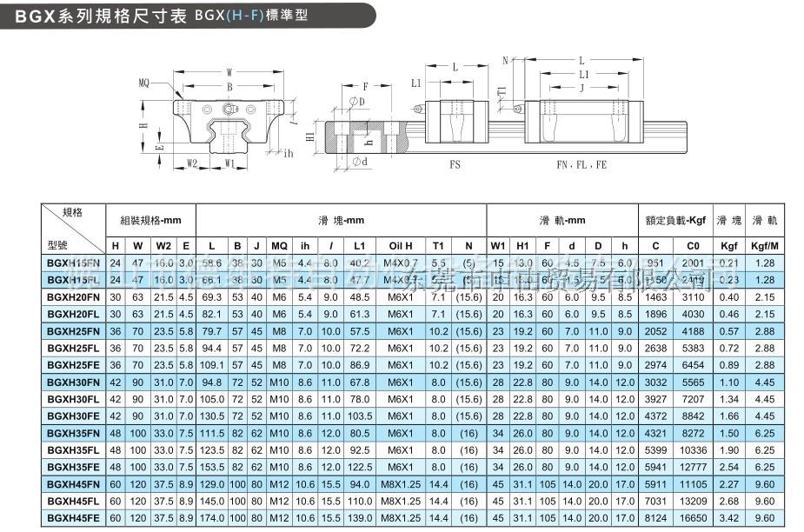The image size is (804, 532).
Task: Click the BGXH35FE model name
Action: (x=73, y=468)
